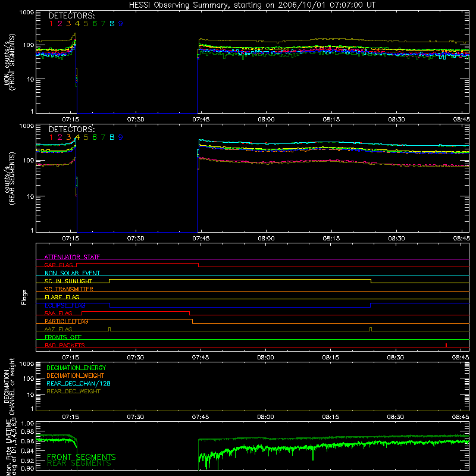Click 10 value on rear segments y-axis

click(30, 196)
